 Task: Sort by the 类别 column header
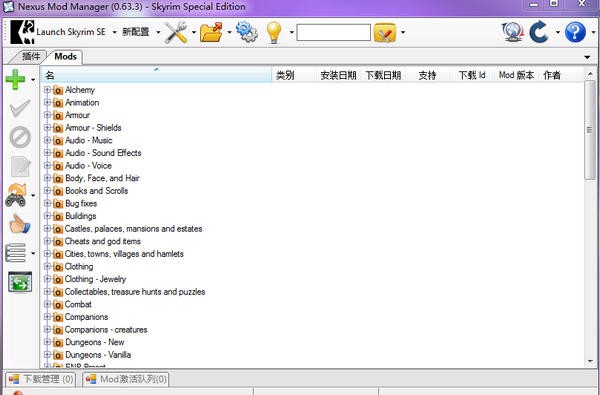(285, 75)
